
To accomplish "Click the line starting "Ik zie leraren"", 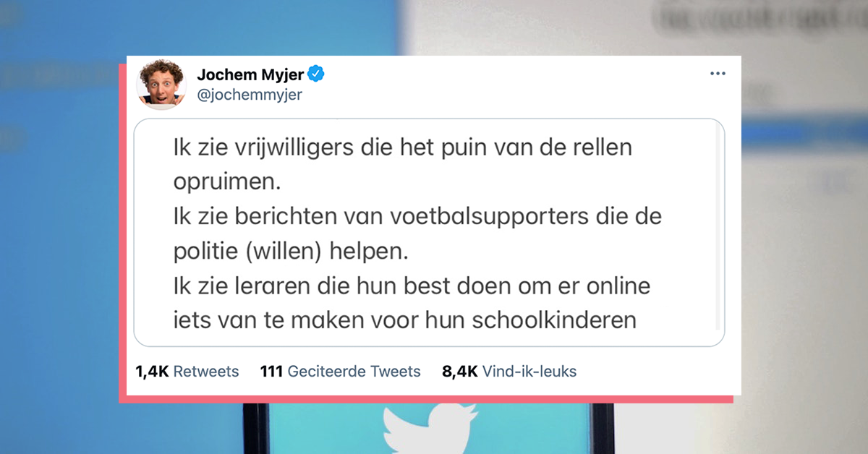I will click(x=412, y=286).
